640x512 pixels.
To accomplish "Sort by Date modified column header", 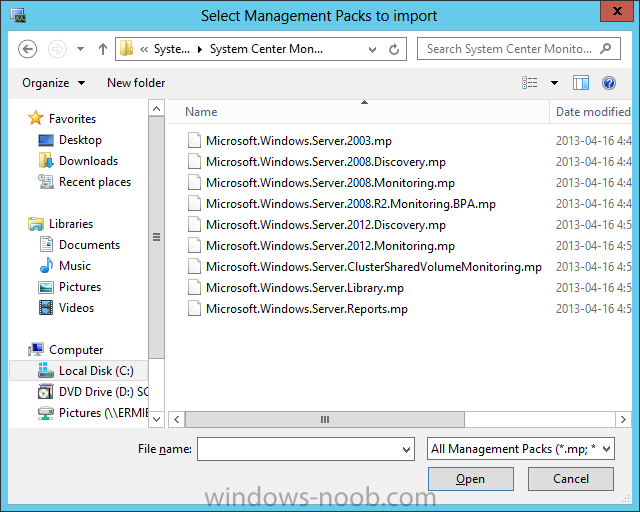I will tap(593, 112).
